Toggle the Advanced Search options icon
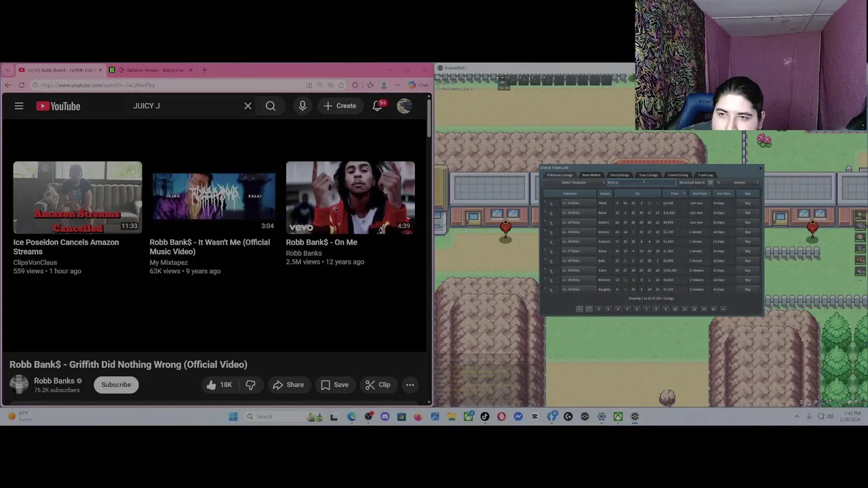Image resolution: width=868 pixels, height=488 pixels. 710,182
